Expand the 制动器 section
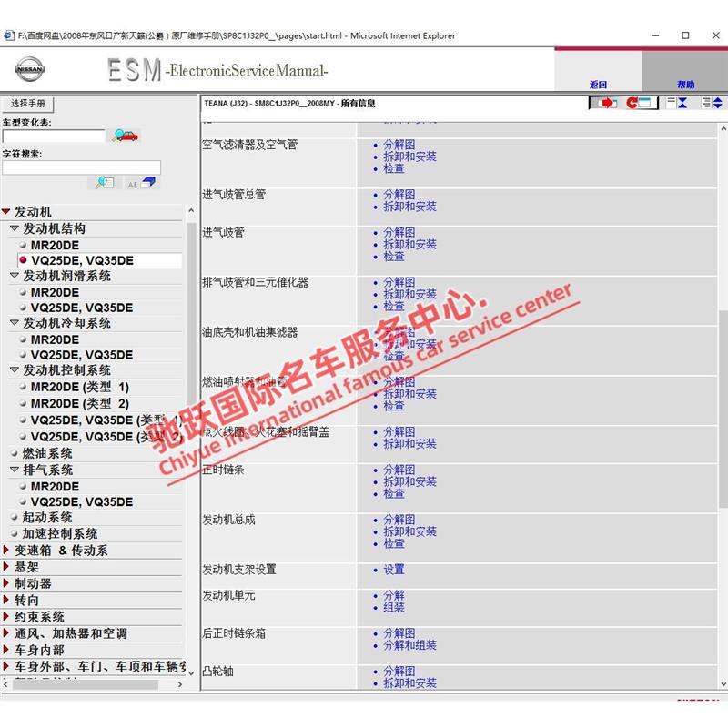This screenshot has height=728, width=728. tap(6, 583)
